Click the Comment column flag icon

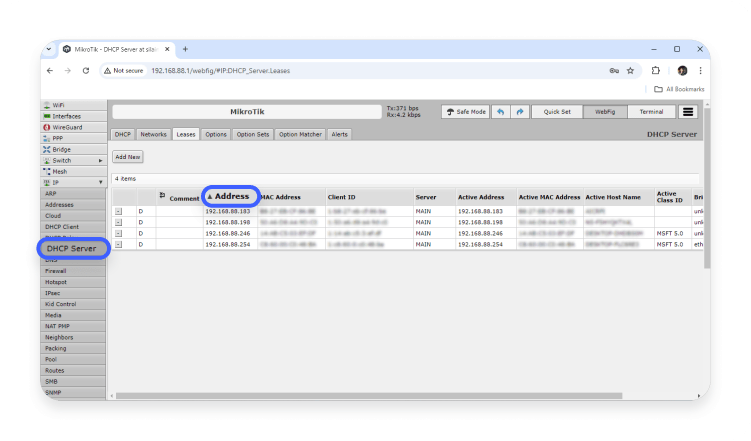[x=162, y=195]
